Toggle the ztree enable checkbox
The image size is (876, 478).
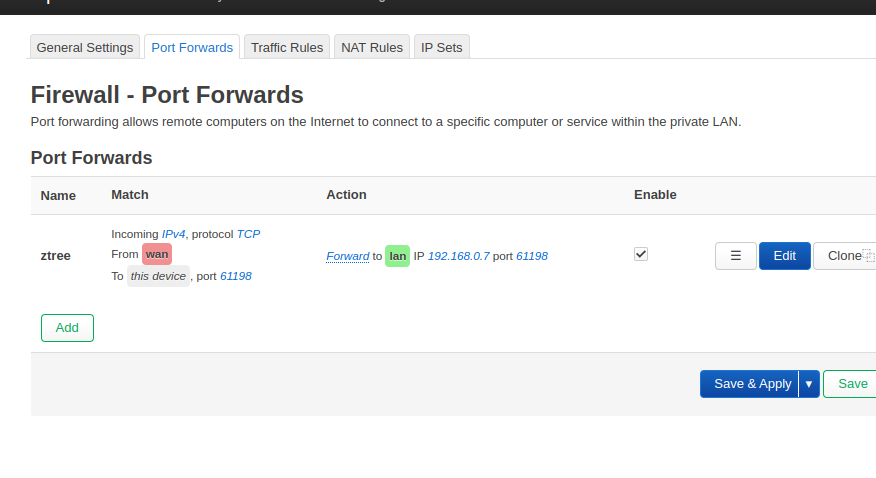point(641,255)
